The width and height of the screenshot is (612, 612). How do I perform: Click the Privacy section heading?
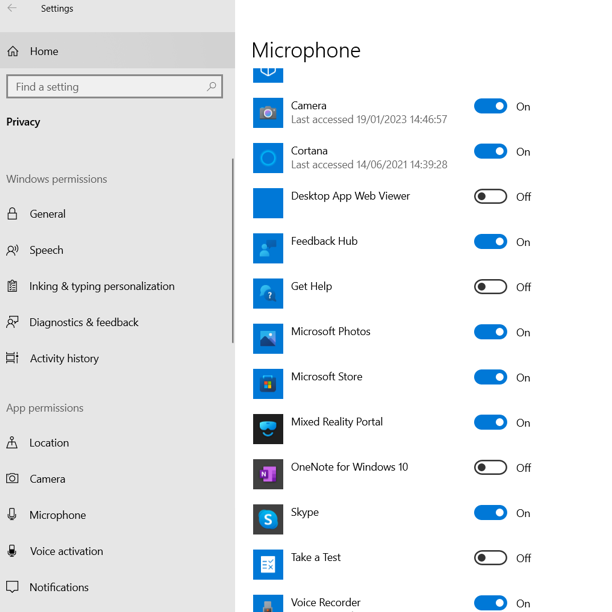(x=23, y=122)
